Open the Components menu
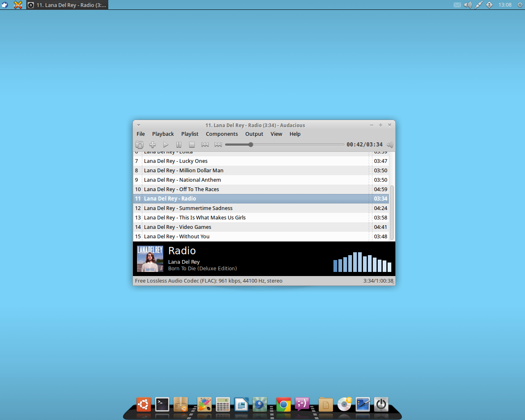The image size is (525, 420). point(222,134)
